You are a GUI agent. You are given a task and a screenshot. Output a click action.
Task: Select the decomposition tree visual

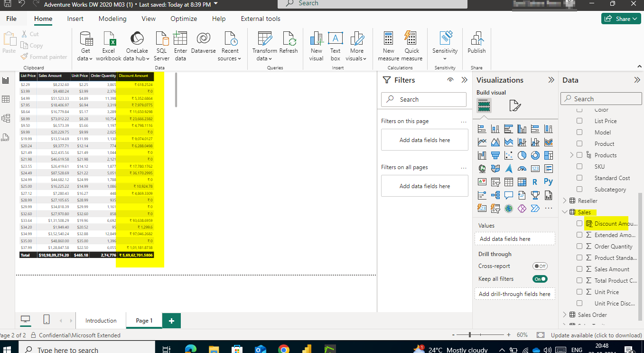(x=495, y=195)
